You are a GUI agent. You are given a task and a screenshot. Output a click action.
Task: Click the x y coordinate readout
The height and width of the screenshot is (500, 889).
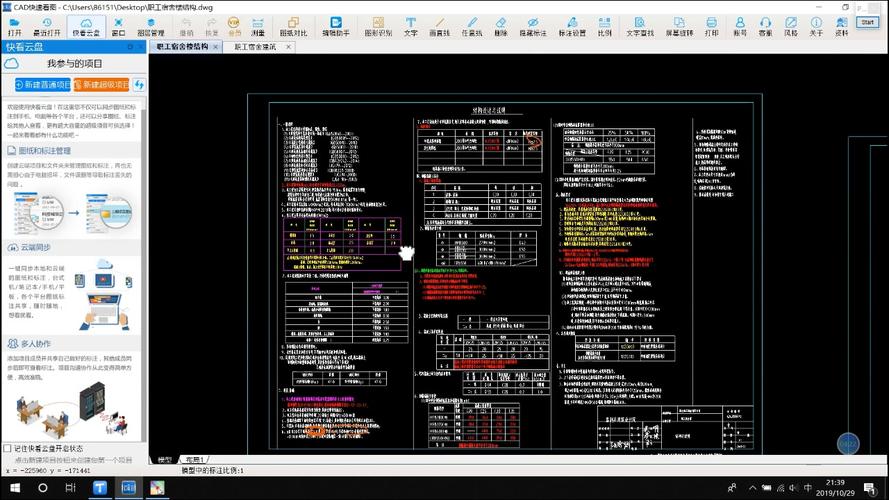coord(48,471)
